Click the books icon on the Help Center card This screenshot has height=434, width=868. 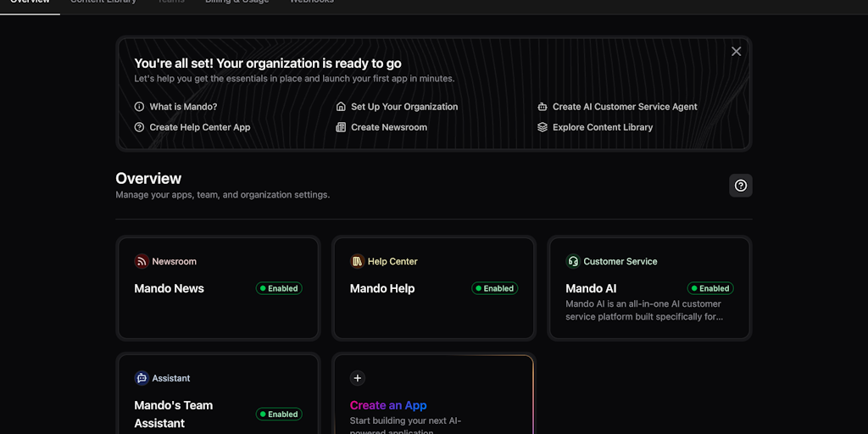tap(358, 261)
